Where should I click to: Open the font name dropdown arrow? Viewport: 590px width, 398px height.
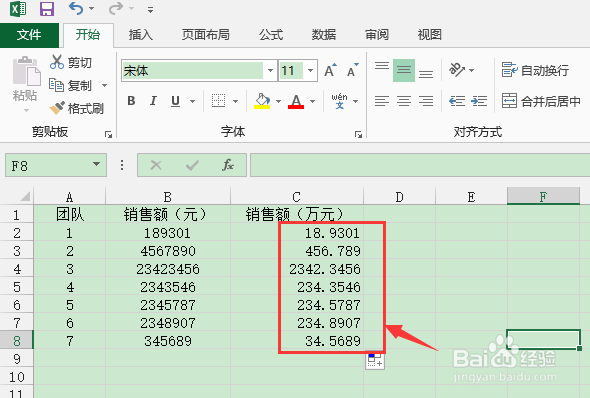(270, 70)
